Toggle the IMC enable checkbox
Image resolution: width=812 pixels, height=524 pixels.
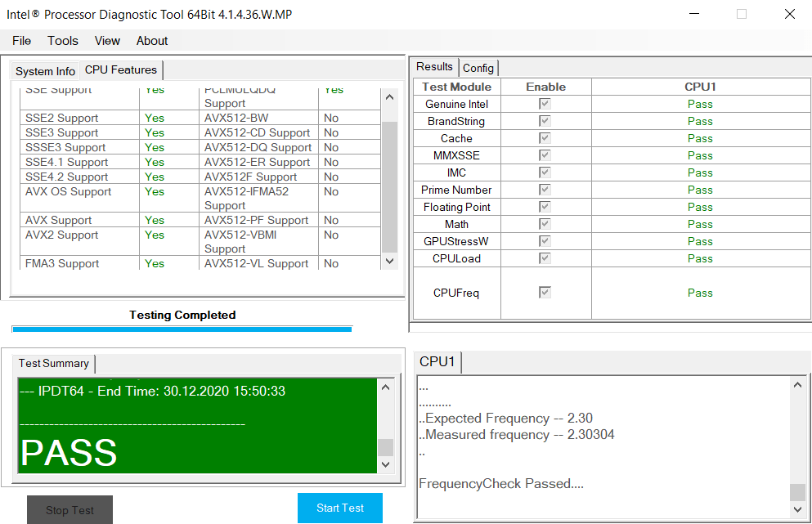545,172
